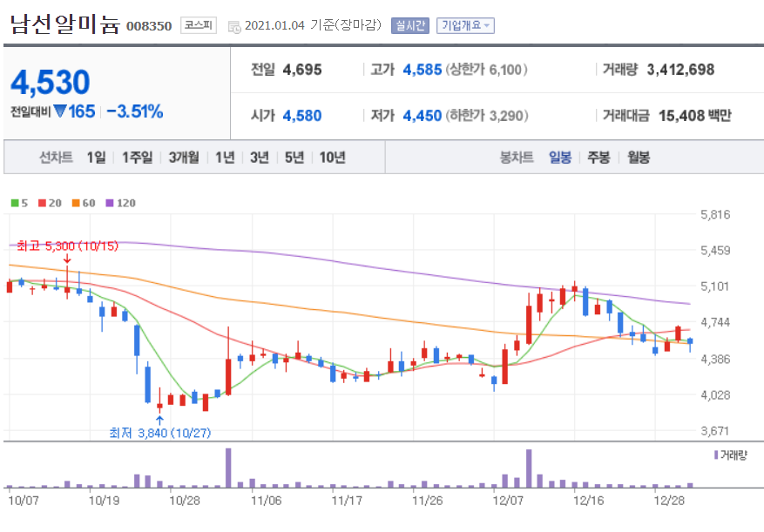Click the 저가 value 4,450
Viewport: 764px width, 532px height.
click(422, 116)
